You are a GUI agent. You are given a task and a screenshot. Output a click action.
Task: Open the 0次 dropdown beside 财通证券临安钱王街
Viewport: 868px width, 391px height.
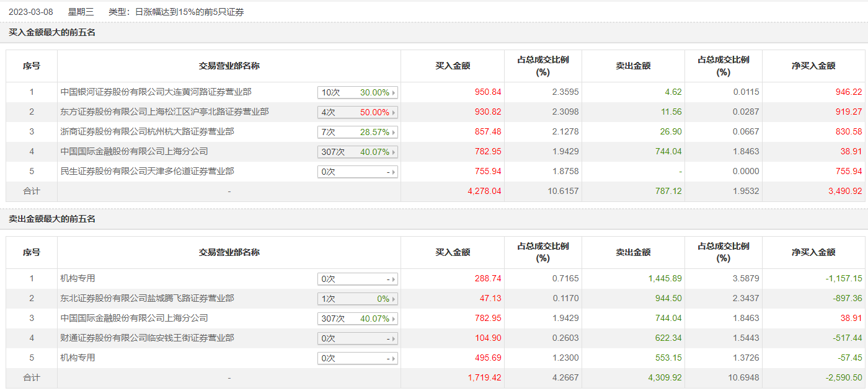click(358, 338)
